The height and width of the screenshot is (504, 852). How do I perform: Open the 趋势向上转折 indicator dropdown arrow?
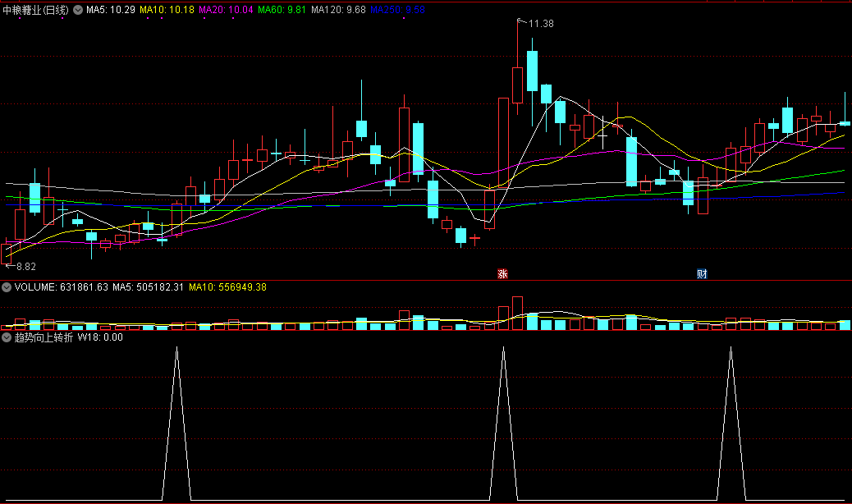[x=7, y=337]
